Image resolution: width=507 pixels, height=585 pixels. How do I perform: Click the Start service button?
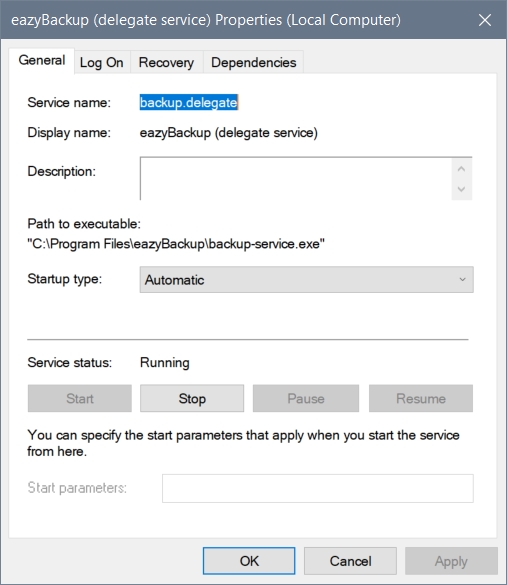coord(80,398)
